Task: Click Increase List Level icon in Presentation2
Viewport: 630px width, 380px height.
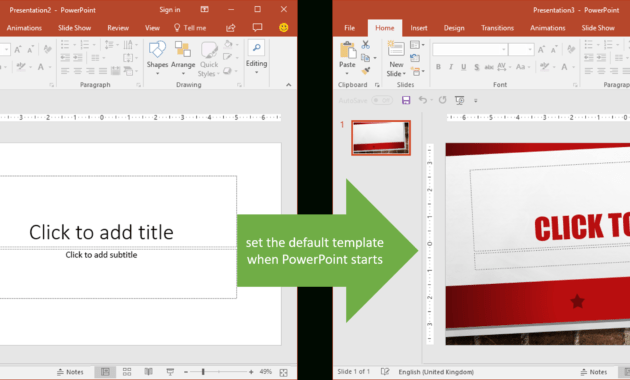Action: 78,57
